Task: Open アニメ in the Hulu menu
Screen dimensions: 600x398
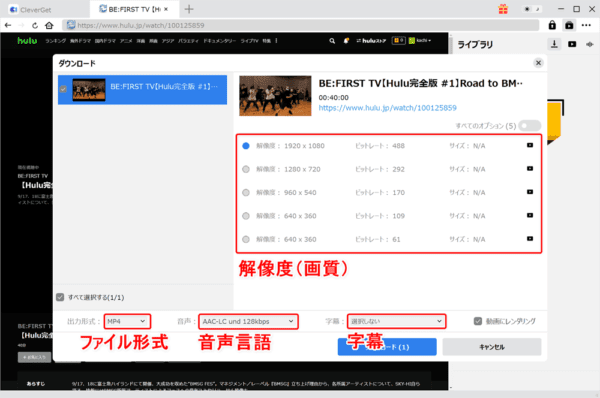Action: (126, 41)
